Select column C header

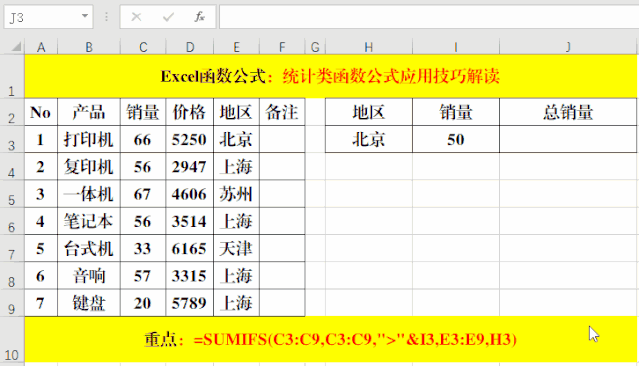pyautogui.click(x=143, y=47)
